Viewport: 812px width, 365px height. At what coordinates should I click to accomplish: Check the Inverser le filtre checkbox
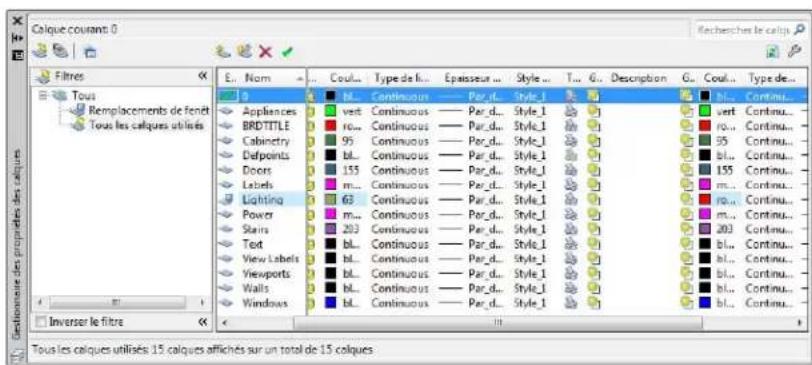(x=41, y=322)
